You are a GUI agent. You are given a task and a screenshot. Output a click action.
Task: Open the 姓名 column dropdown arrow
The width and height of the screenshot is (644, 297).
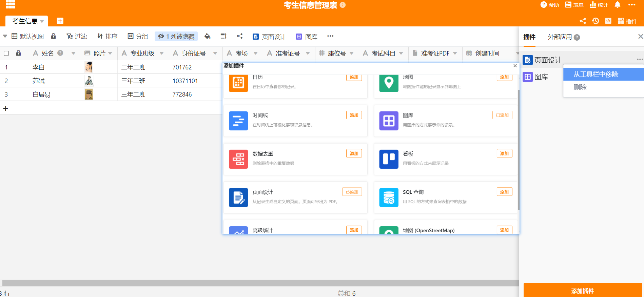click(73, 53)
